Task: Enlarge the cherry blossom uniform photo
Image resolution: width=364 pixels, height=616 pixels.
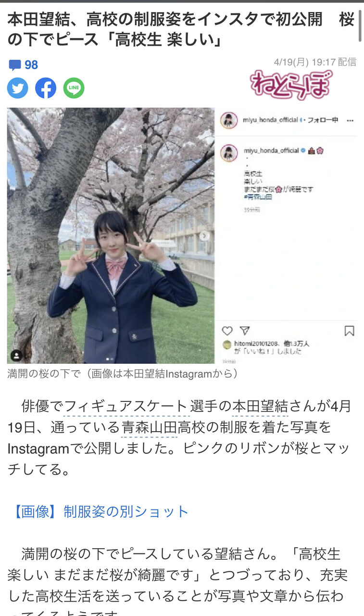Action: 111,235
